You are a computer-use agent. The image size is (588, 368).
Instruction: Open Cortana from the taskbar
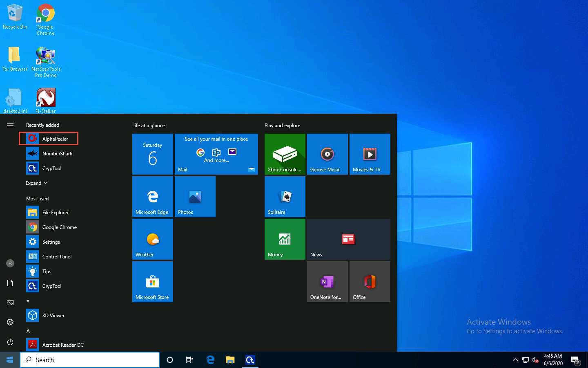pos(170,360)
